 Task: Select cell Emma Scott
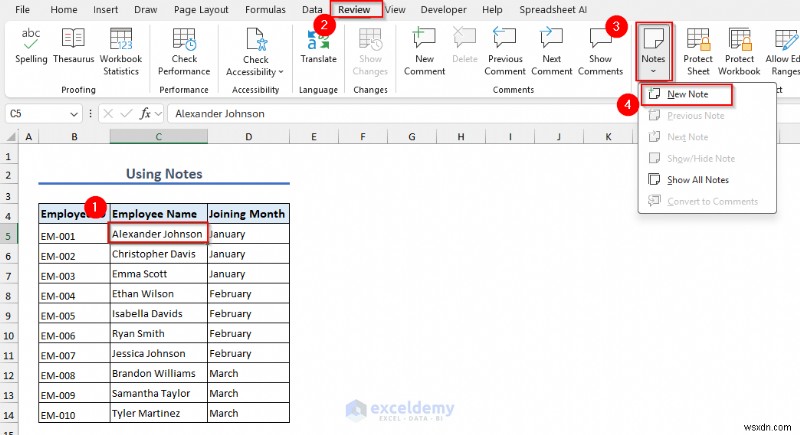[x=159, y=273]
